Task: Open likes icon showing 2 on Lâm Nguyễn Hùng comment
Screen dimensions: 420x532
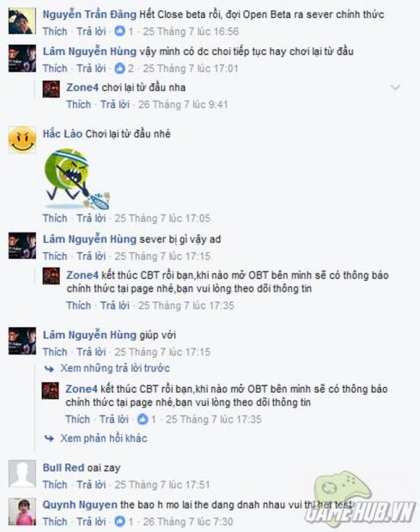Action: pos(119,69)
